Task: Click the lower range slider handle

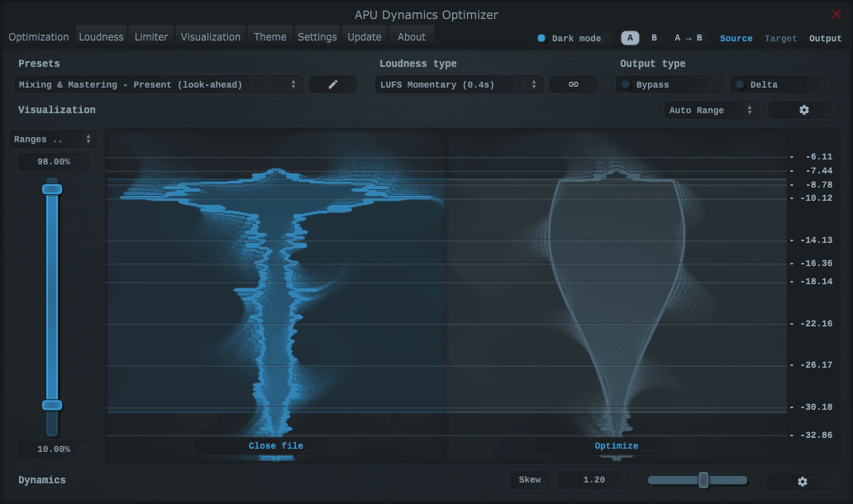Action: coord(52,405)
